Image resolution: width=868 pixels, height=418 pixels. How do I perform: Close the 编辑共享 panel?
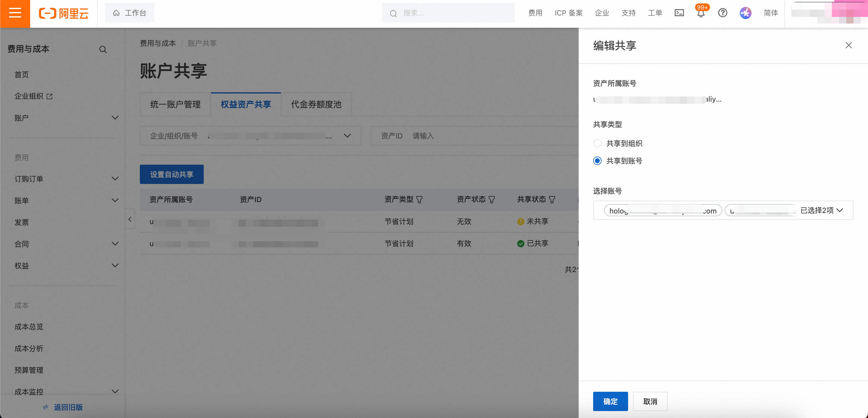[x=848, y=46]
